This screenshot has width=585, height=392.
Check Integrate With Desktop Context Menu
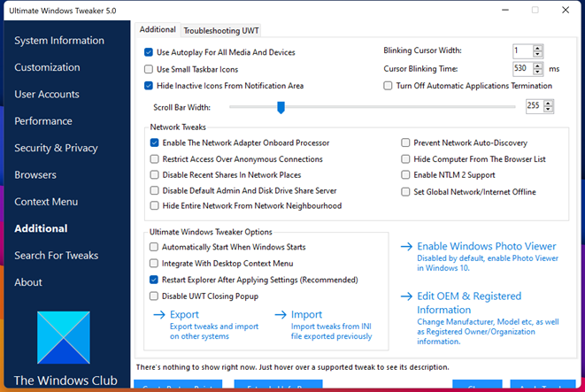click(154, 264)
